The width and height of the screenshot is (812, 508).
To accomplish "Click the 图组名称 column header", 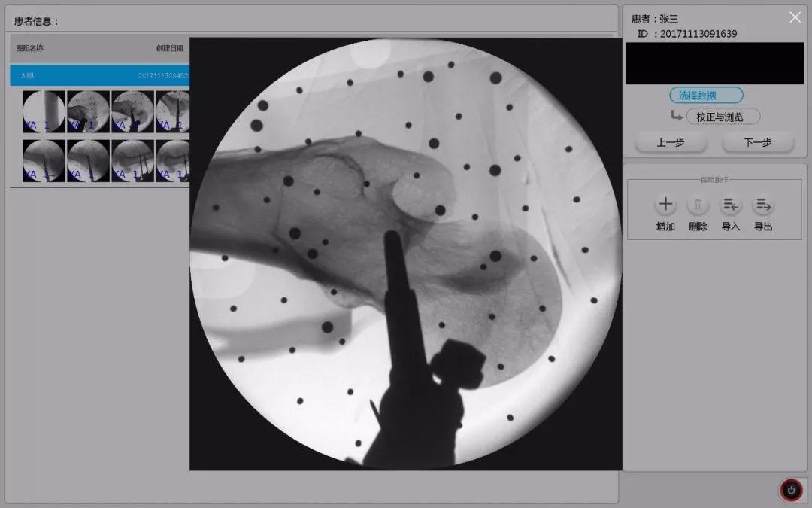I will point(30,48).
